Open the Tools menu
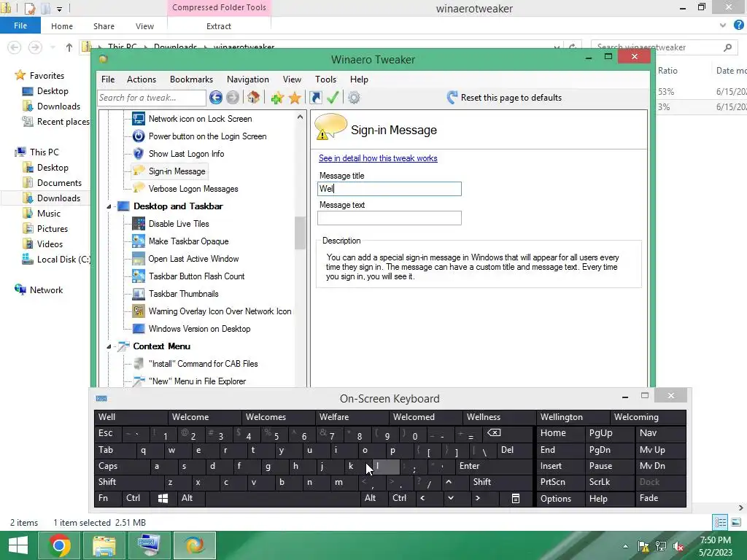The image size is (747, 560). coord(325,79)
